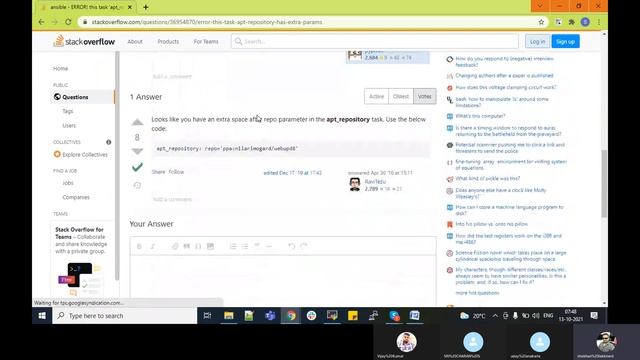Show hidden system tray icons
The height and width of the screenshot is (360, 640).
click(495, 316)
